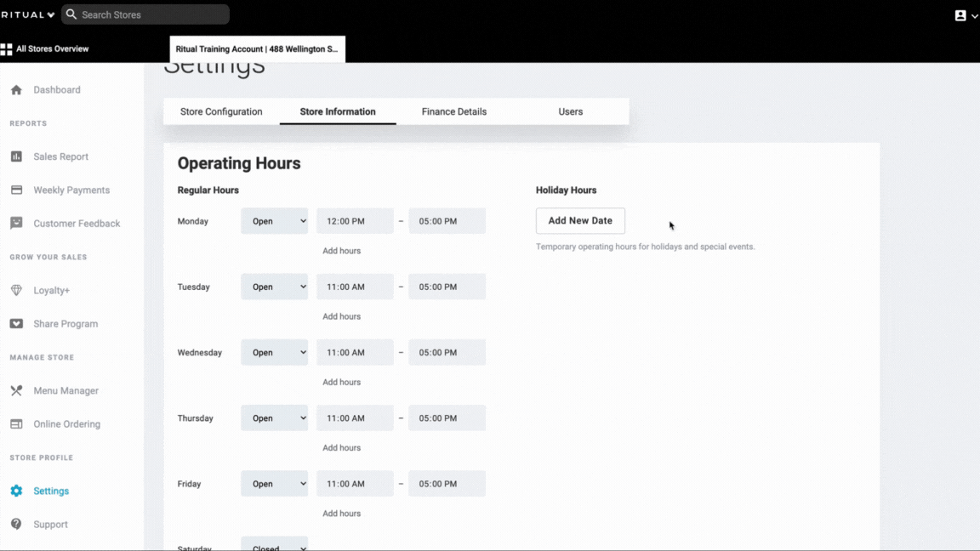
Task: Click the Menu Manager utensils icon
Action: pos(16,390)
